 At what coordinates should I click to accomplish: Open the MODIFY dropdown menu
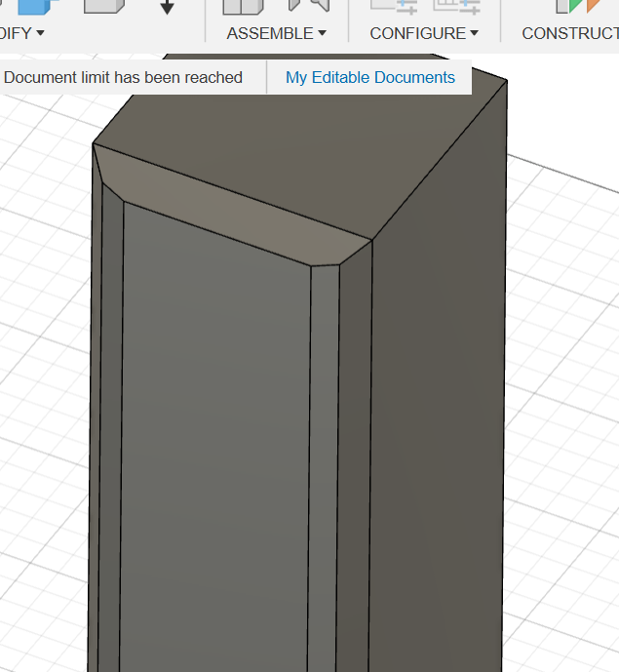coord(21,33)
